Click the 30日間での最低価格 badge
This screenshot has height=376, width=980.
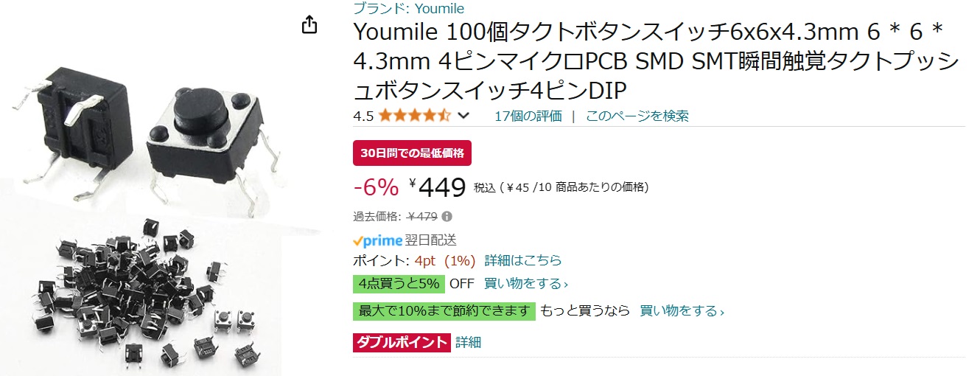click(412, 153)
